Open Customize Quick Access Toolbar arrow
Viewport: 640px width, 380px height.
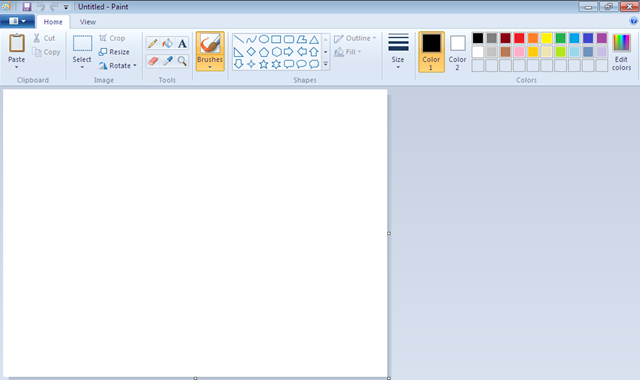(x=66, y=7)
